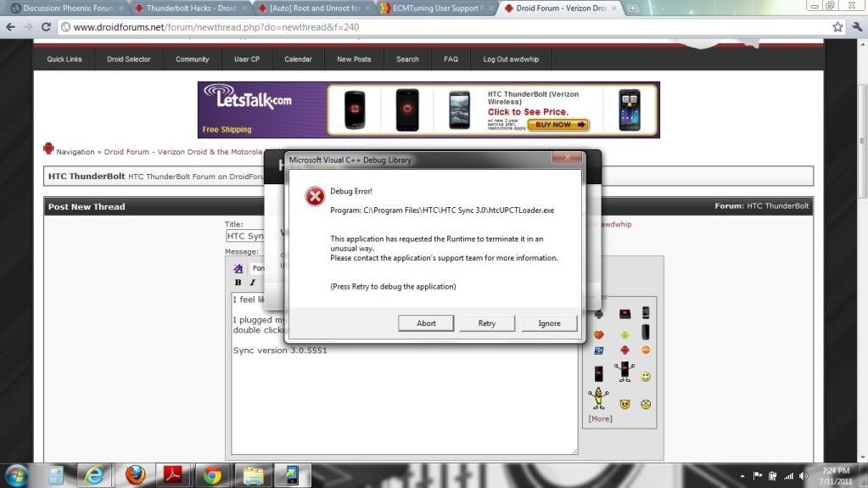Toggle bold formatting in message editor
This screenshot has height=488, width=868.
(238, 283)
